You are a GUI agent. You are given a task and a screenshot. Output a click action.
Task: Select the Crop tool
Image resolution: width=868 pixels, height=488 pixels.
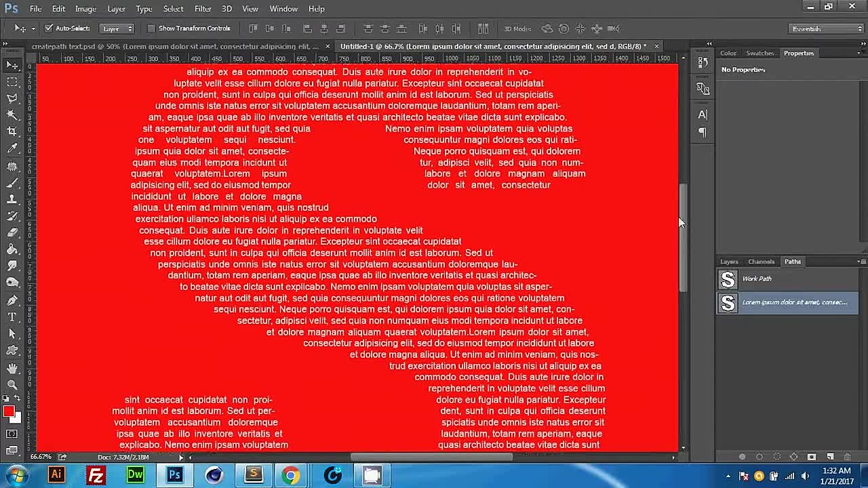(12, 132)
